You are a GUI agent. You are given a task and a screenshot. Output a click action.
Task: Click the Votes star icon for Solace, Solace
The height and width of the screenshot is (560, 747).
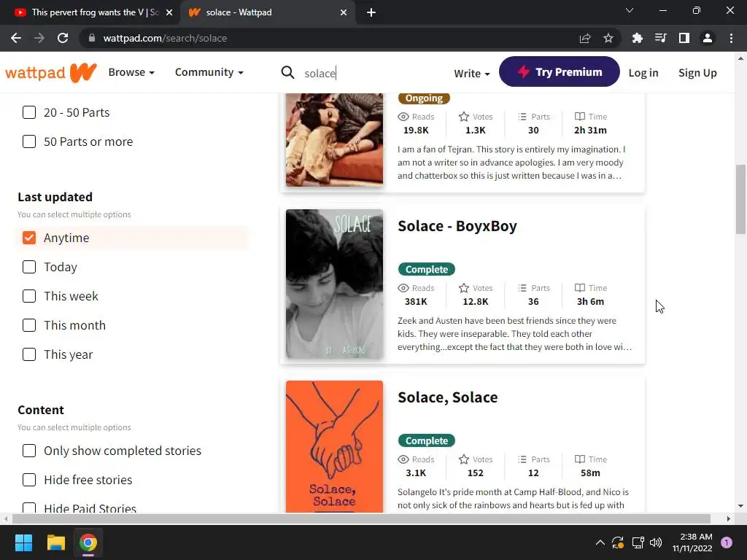point(464,459)
